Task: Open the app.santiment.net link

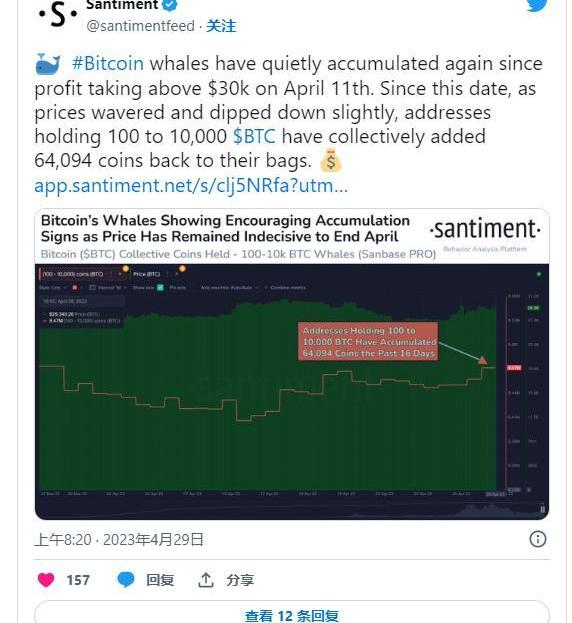Action: click(191, 186)
